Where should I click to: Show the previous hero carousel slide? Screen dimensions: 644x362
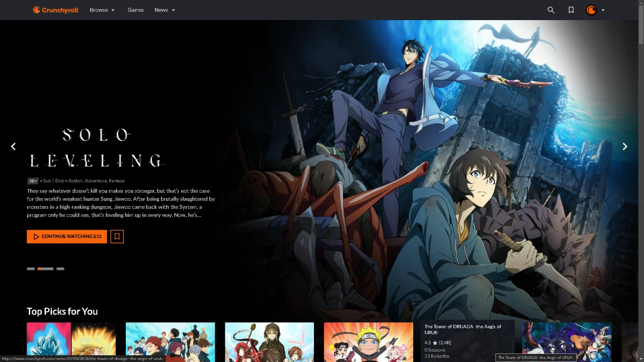click(x=13, y=146)
